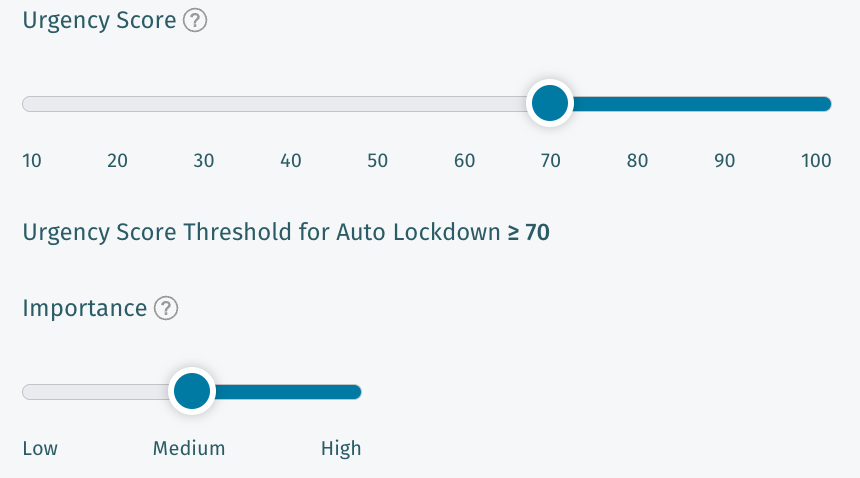Click the Urgency Score heading text

tap(99, 21)
